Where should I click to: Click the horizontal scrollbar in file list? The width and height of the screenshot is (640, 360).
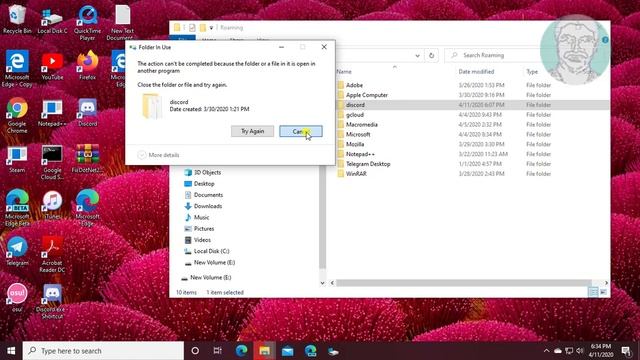(463, 283)
